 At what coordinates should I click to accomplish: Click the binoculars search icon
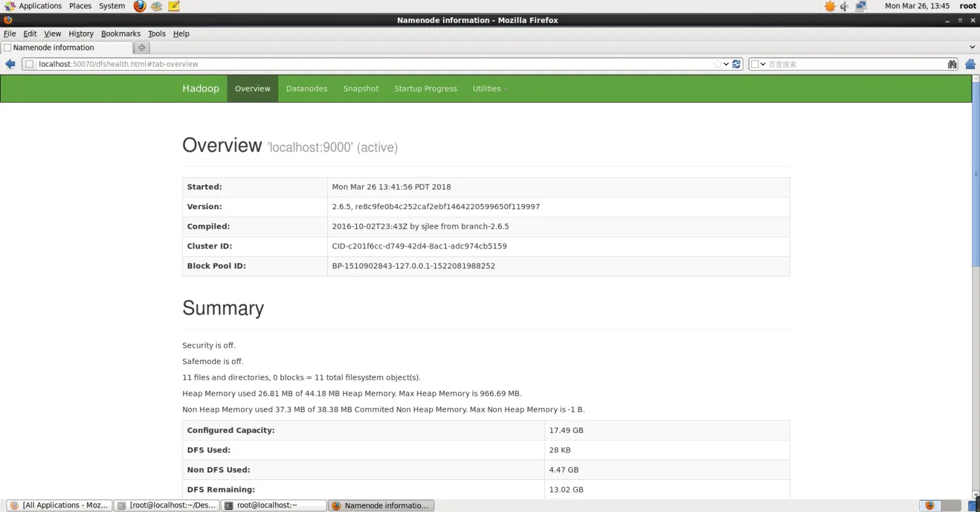point(953,64)
